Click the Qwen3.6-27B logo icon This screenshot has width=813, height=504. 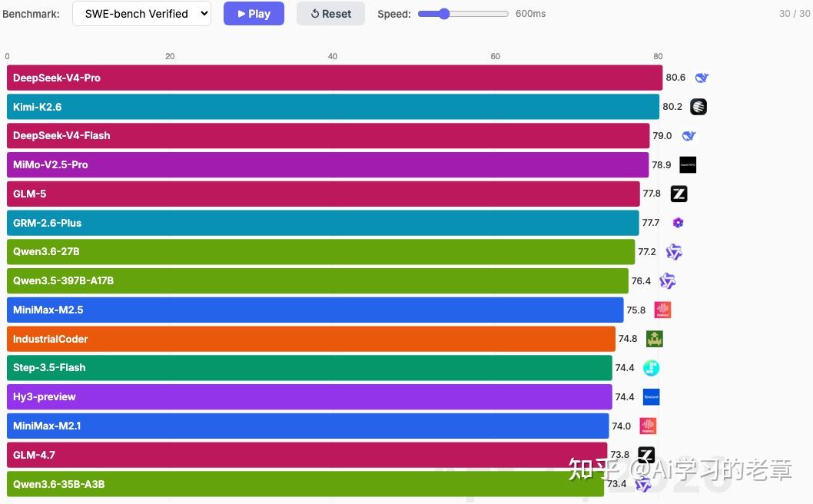[x=673, y=252]
